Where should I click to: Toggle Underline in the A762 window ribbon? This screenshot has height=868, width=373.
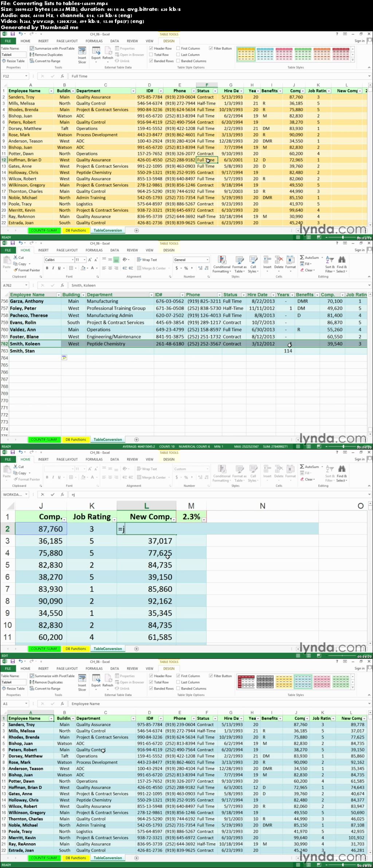(59, 268)
